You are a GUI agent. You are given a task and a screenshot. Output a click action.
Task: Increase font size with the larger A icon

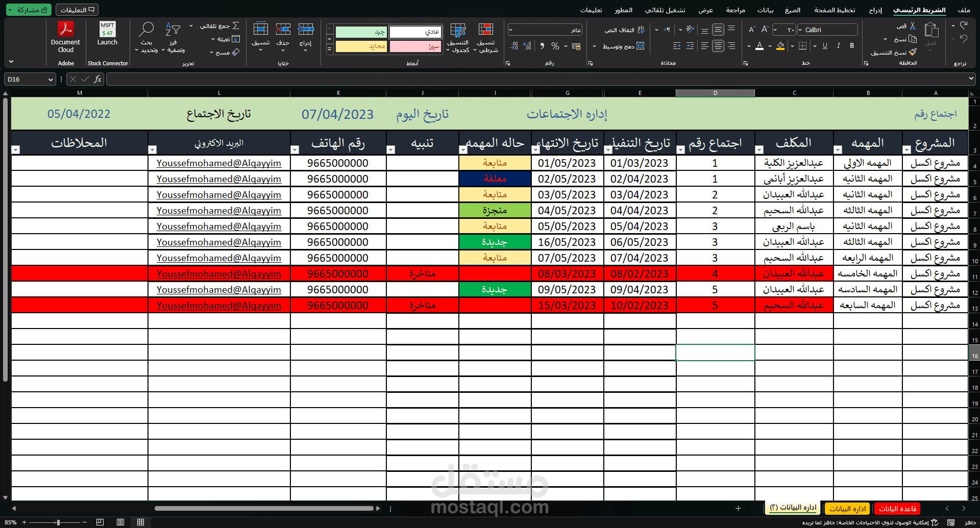[765, 30]
